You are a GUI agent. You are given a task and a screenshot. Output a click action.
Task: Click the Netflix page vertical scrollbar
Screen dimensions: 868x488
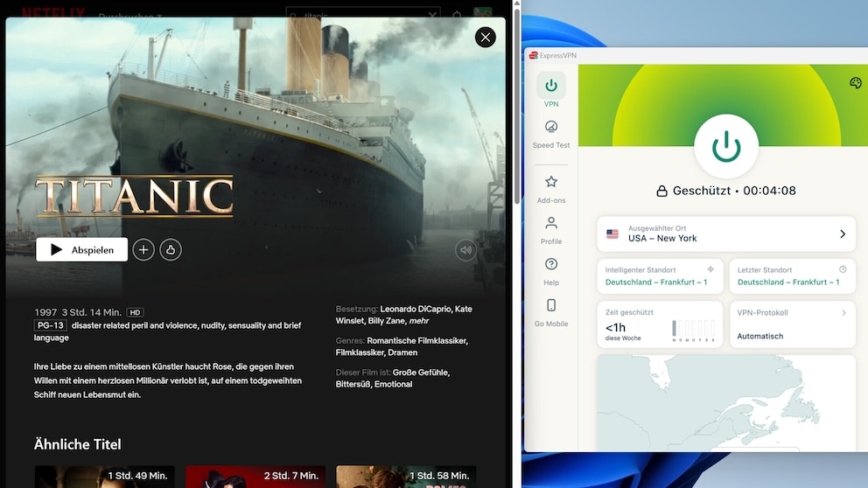(x=516, y=105)
